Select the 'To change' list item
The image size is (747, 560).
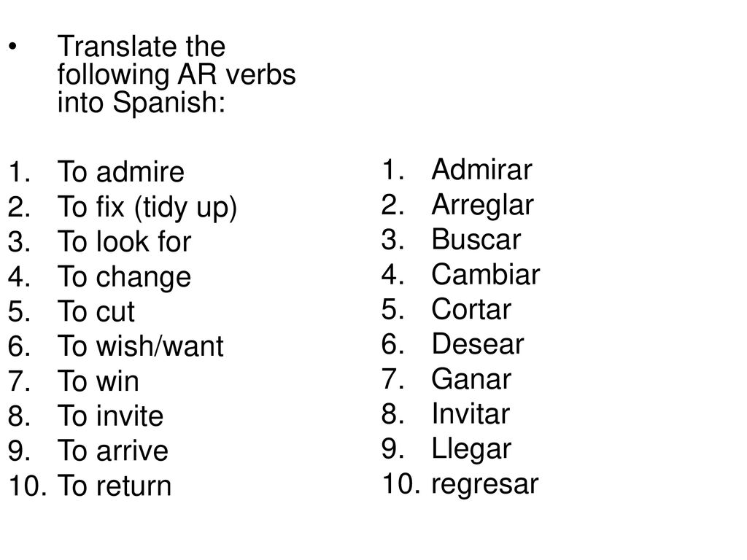[x=124, y=277]
